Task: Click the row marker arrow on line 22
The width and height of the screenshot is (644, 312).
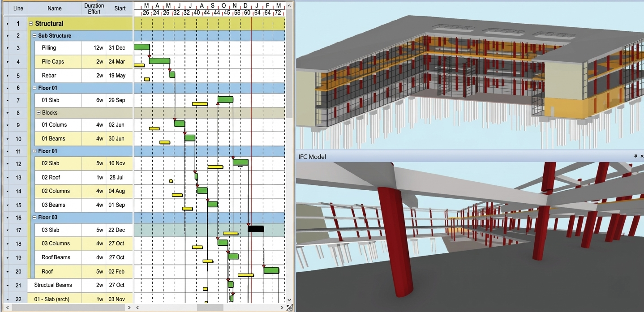Action: tap(8, 299)
